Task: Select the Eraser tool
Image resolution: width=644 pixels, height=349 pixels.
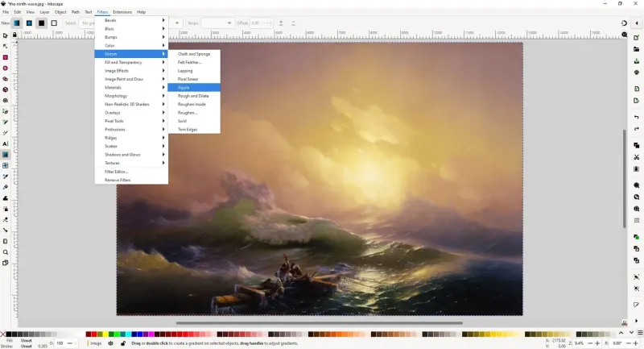Action: coord(6,219)
